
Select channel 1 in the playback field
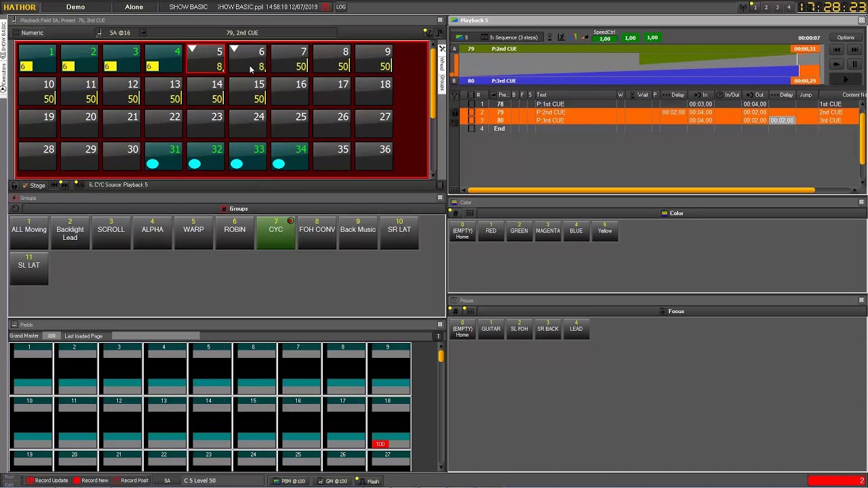tap(37, 59)
